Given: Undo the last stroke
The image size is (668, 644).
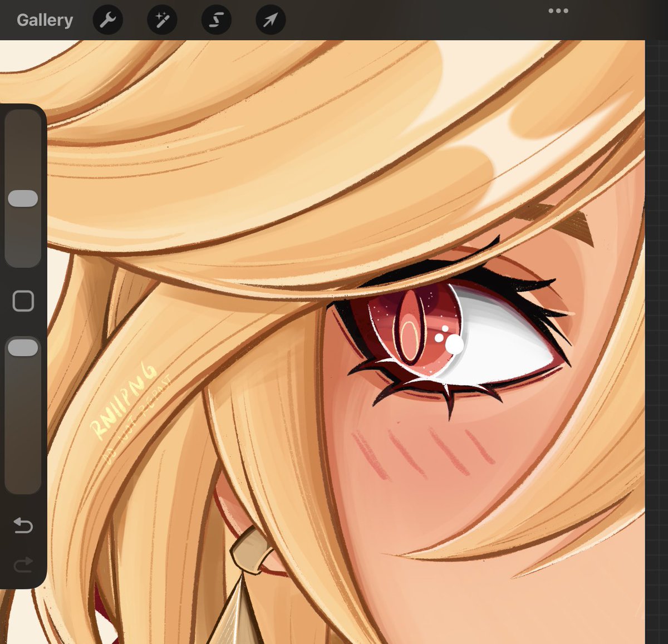Looking at the screenshot, I should (23, 525).
